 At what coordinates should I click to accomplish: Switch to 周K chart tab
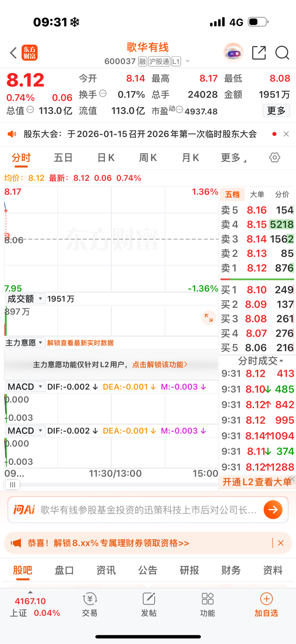click(148, 157)
